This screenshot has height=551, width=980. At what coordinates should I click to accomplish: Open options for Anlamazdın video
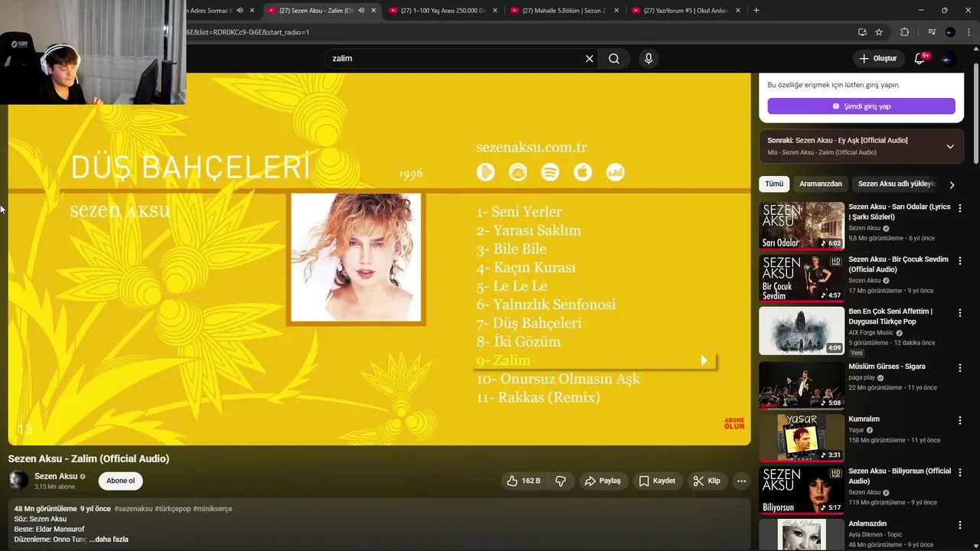(x=960, y=525)
